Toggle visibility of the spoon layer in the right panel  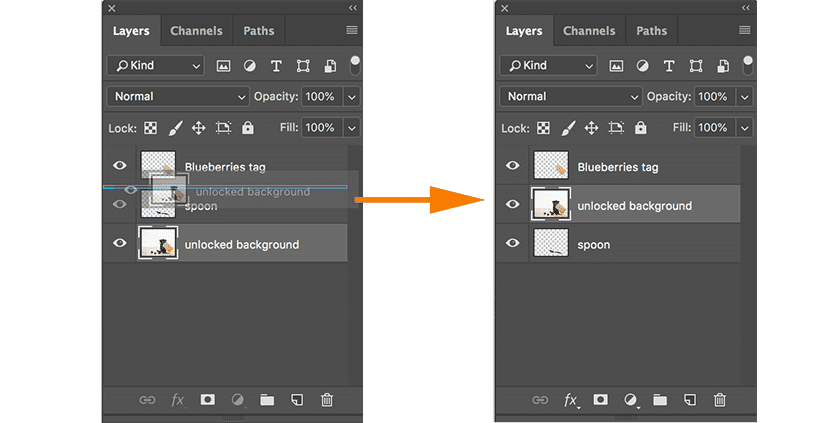click(x=513, y=244)
